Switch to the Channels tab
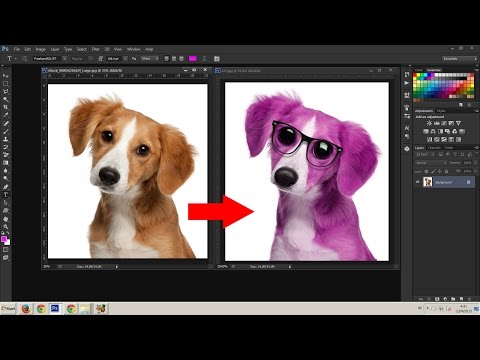Viewport: 480px width, 360px height. [x=434, y=148]
